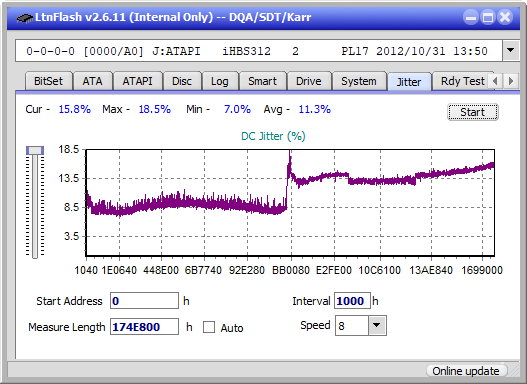Click the Speed value field showing 8
The image size is (527, 384).
(x=352, y=325)
